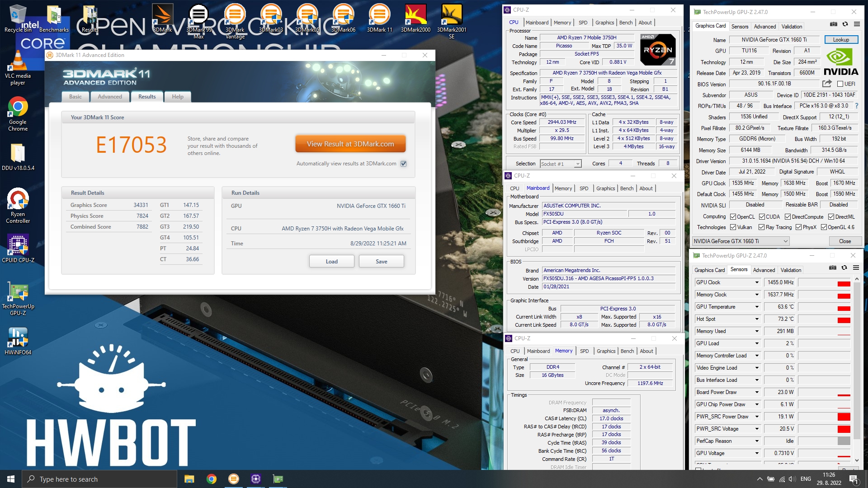868x488 pixels.
Task: Launch Ryzen Controller desktop icon
Action: point(18,206)
